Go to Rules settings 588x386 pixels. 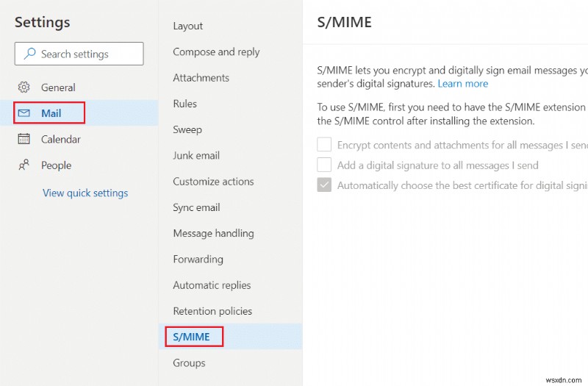[184, 104]
